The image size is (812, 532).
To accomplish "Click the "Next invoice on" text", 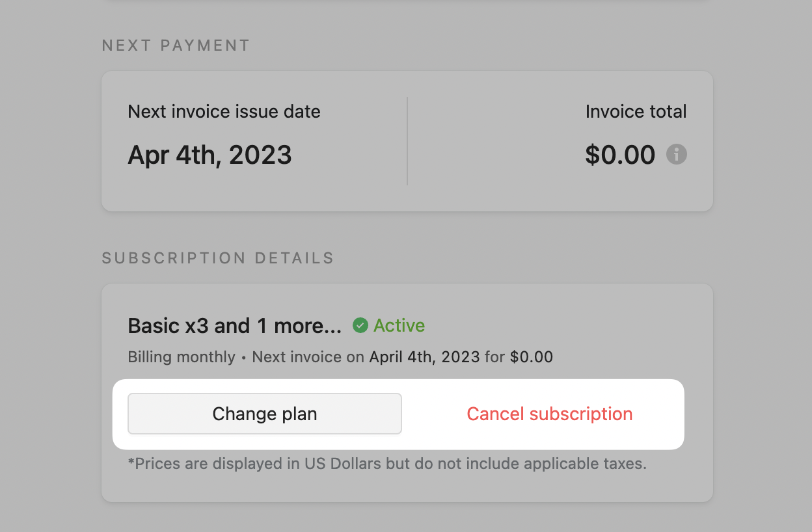I will pyautogui.click(x=308, y=357).
